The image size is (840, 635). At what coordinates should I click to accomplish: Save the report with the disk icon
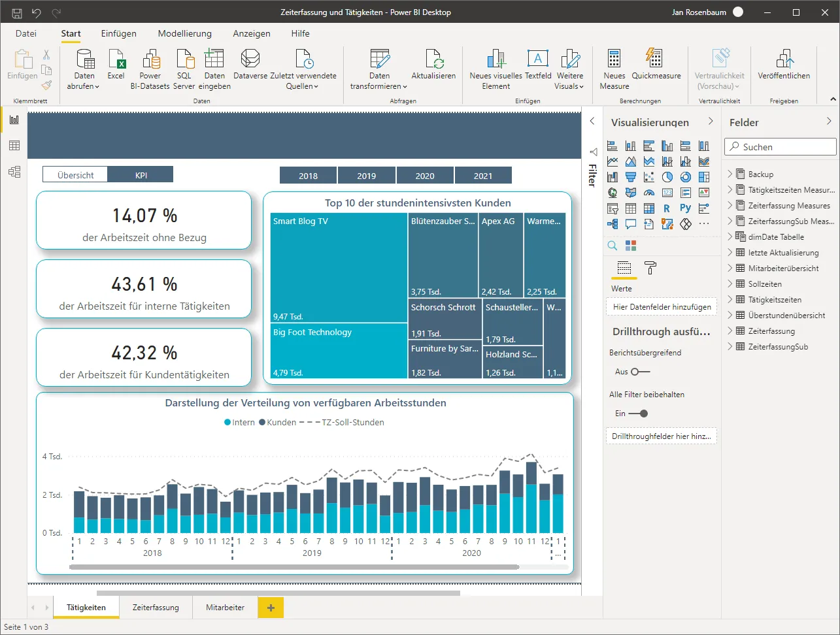17,12
